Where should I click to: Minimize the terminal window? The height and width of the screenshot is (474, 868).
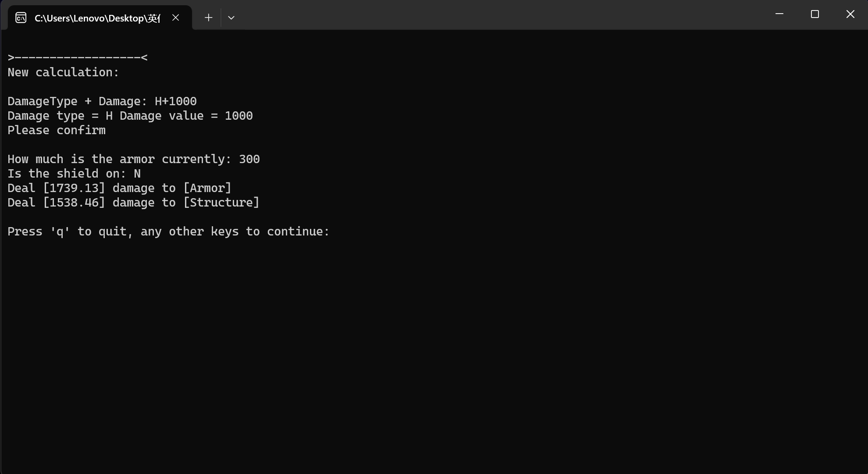(x=779, y=14)
